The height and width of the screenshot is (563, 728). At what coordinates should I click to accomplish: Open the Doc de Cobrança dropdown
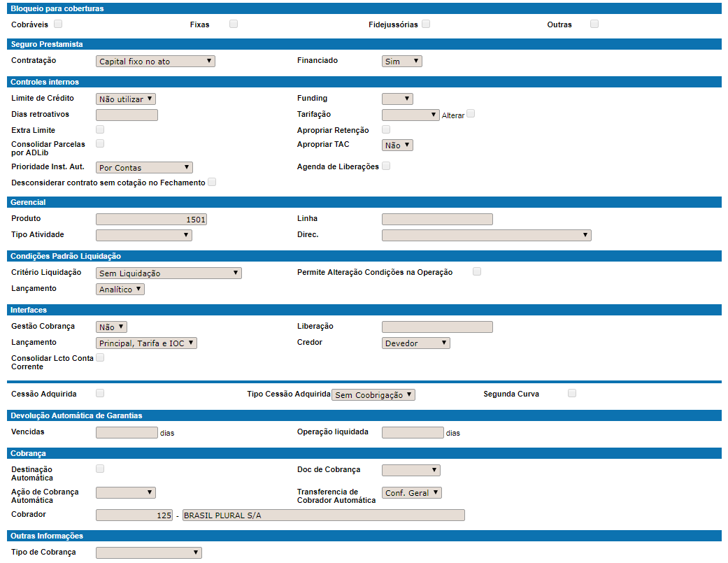[411, 470]
